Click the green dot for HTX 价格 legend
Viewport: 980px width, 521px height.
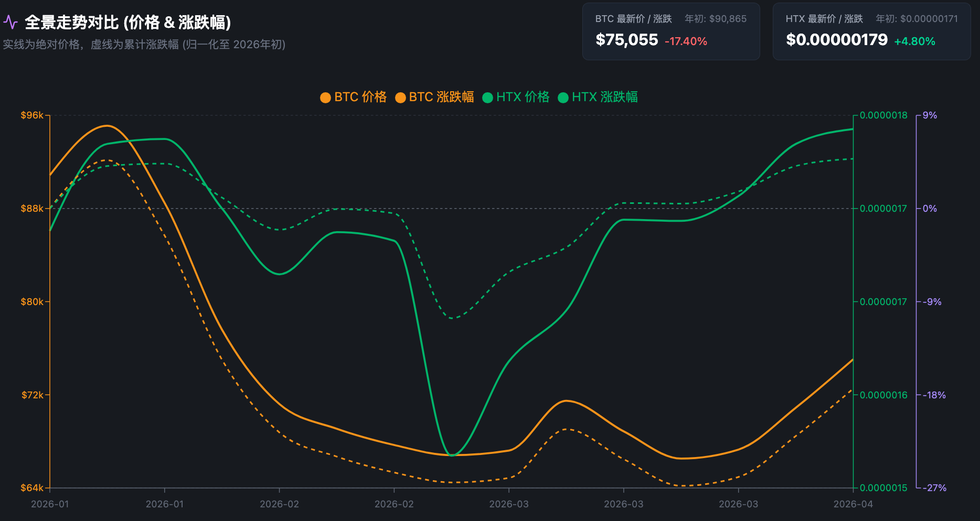click(487, 97)
